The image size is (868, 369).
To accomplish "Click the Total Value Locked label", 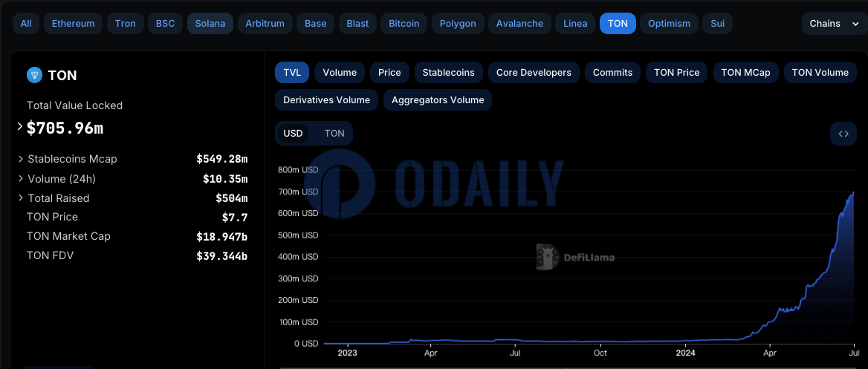I will 75,105.
